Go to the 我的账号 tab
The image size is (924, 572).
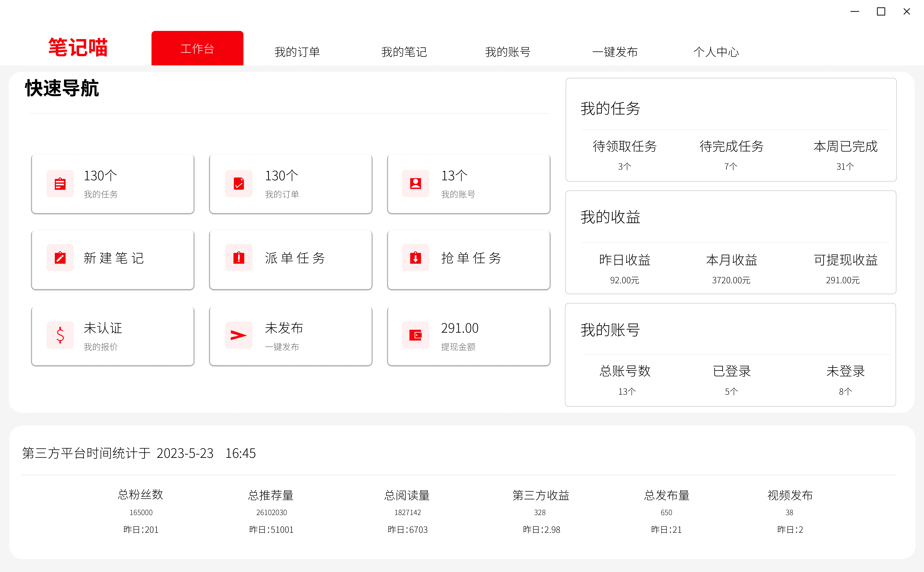tap(508, 52)
